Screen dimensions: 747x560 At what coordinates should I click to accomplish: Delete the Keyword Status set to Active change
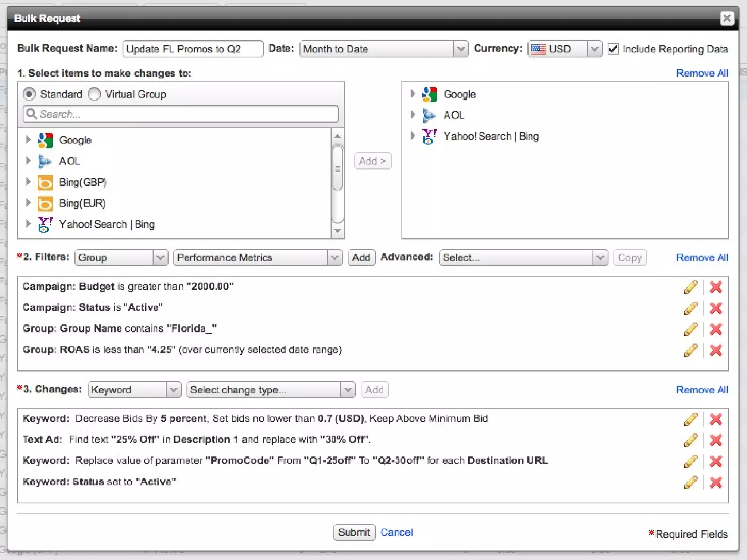(716, 483)
